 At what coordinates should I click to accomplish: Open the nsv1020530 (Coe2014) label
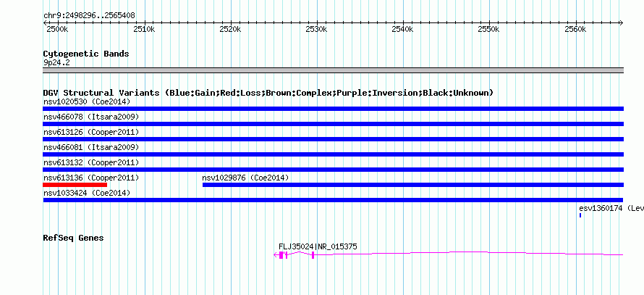(87, 101)
